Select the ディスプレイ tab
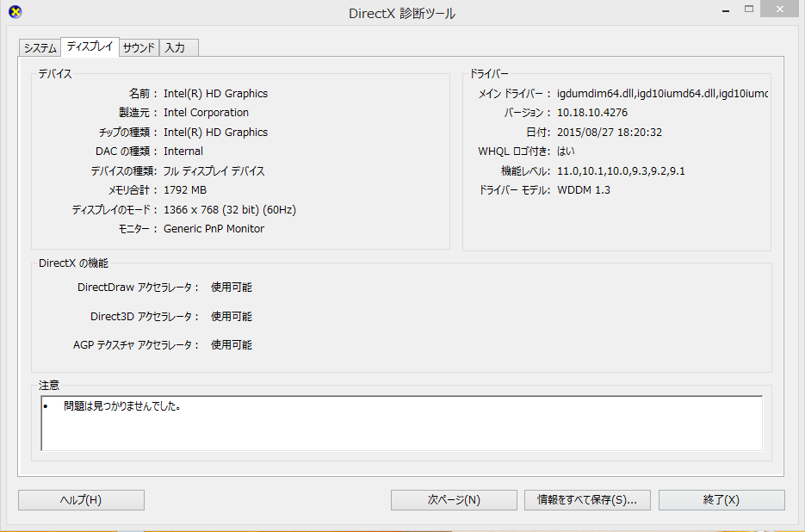The width and height of the screenshot is (805, 532). pyautogui.click(x=90, y=46)
